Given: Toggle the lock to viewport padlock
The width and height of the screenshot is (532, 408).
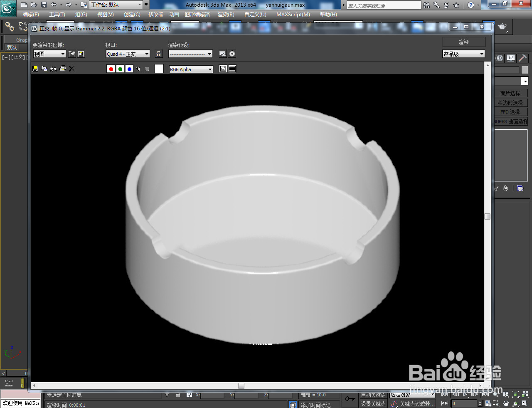Looking at the screenshot, I should [x=158, y=54].
